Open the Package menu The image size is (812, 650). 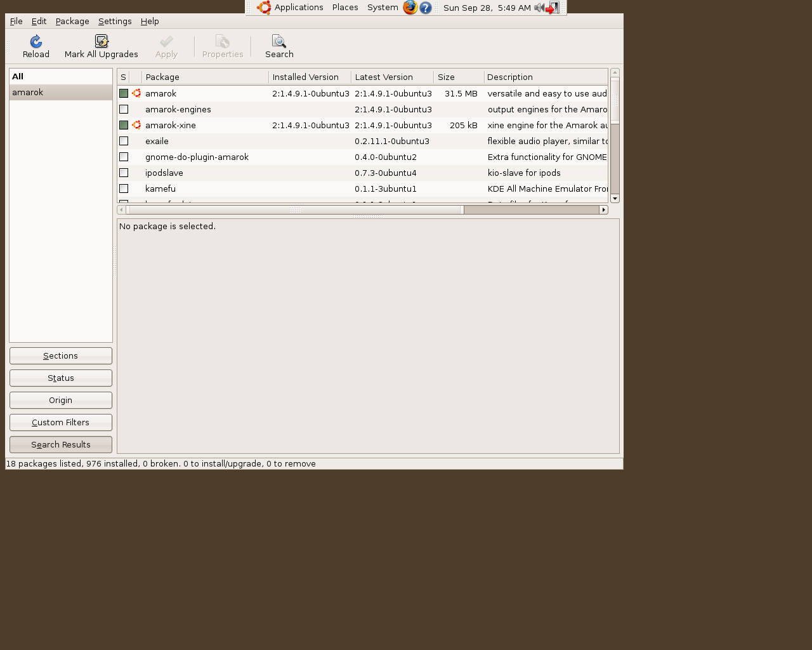tap(72, 21)
